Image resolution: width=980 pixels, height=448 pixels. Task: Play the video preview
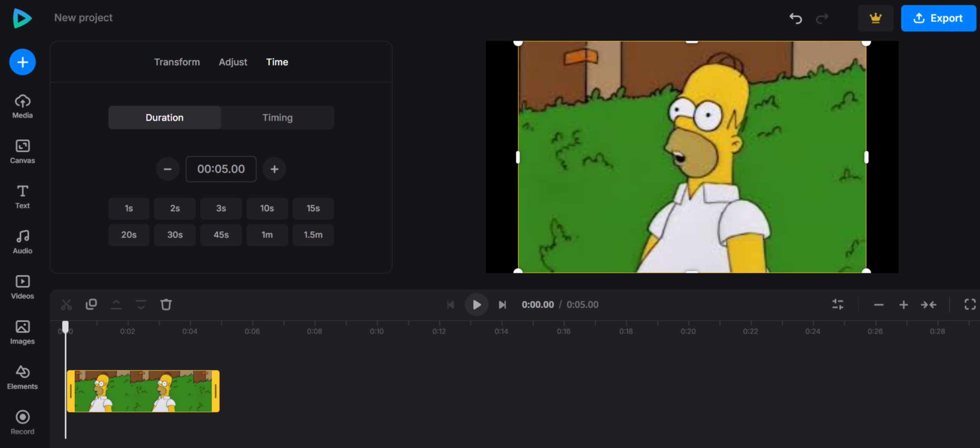[x=476, y=305]
